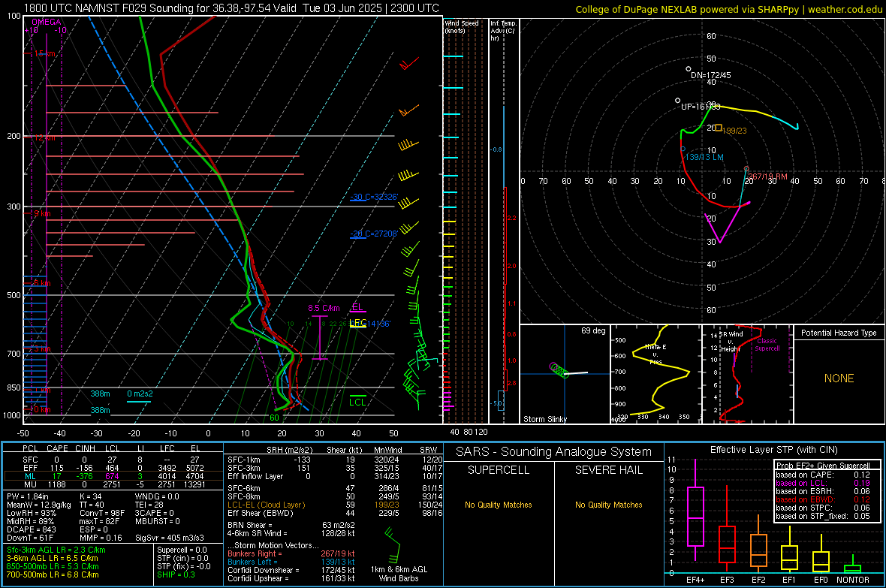This screenshot has height=588, width=886.
Task: Click the 15 km height marker
Action: pos(45,54)
